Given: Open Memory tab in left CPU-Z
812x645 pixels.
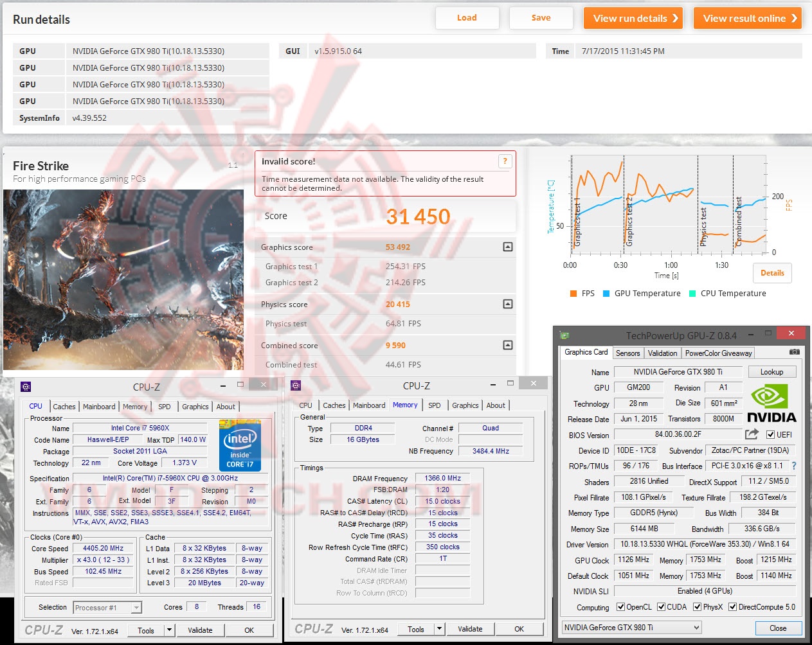Looking at the screenshot, I should 135,407.
